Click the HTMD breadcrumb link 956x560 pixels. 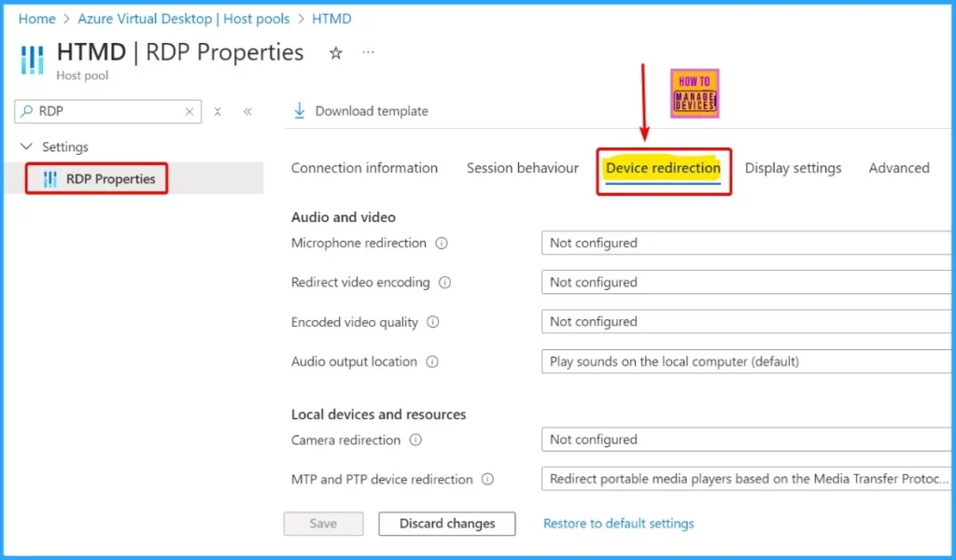coord(331,19)
